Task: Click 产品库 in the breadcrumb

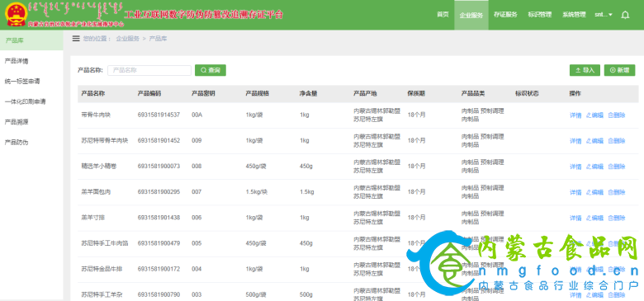Action: 158,39
